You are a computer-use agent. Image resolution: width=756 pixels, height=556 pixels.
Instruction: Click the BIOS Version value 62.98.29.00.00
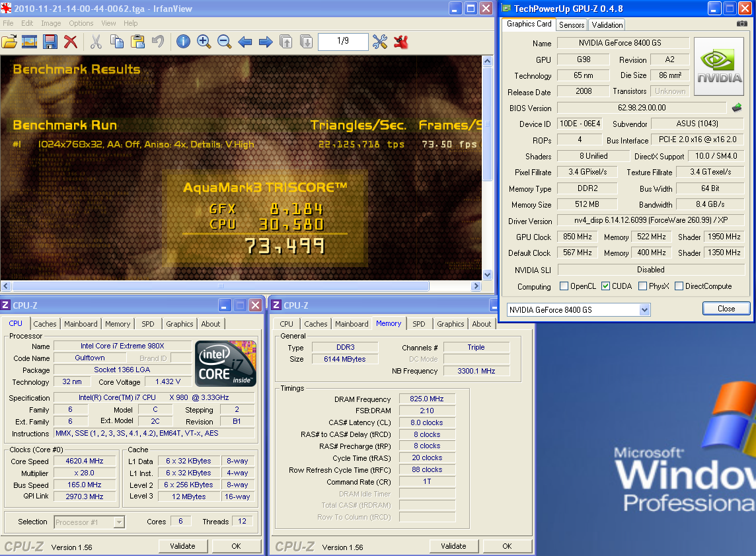(x=642, y=108)
